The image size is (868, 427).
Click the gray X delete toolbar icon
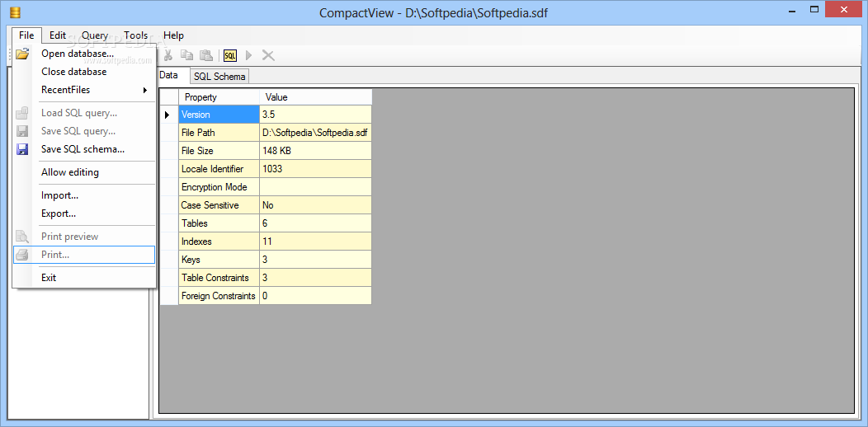click(x=268, y=55)
